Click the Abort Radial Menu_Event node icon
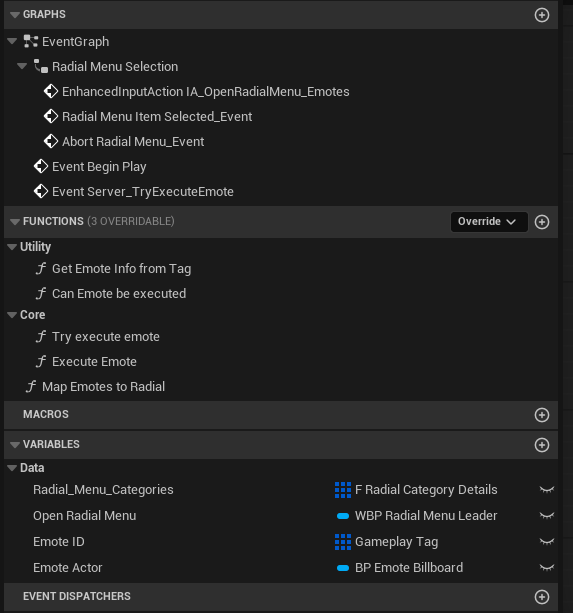This screenshot has width=573, height=613. tap(51, 142)
